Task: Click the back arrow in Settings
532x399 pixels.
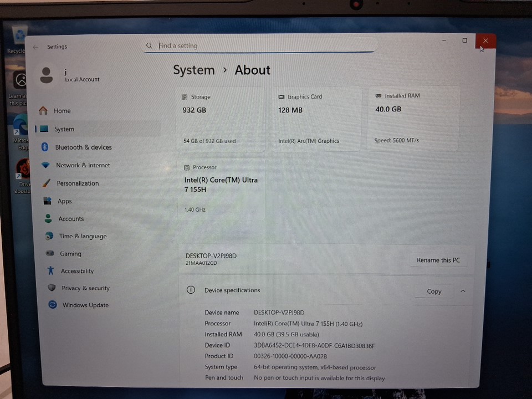Action: (x=35, y=47)
